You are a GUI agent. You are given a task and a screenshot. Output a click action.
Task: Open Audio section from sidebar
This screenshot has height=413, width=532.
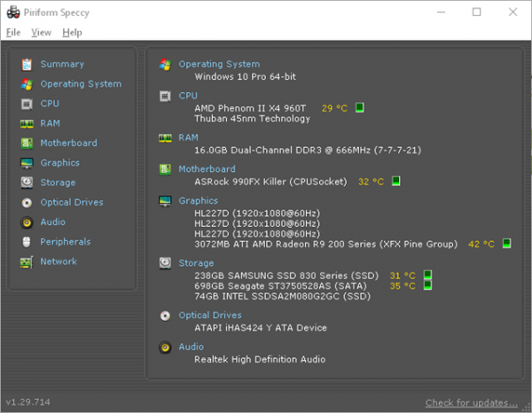(x=52, y=222)
